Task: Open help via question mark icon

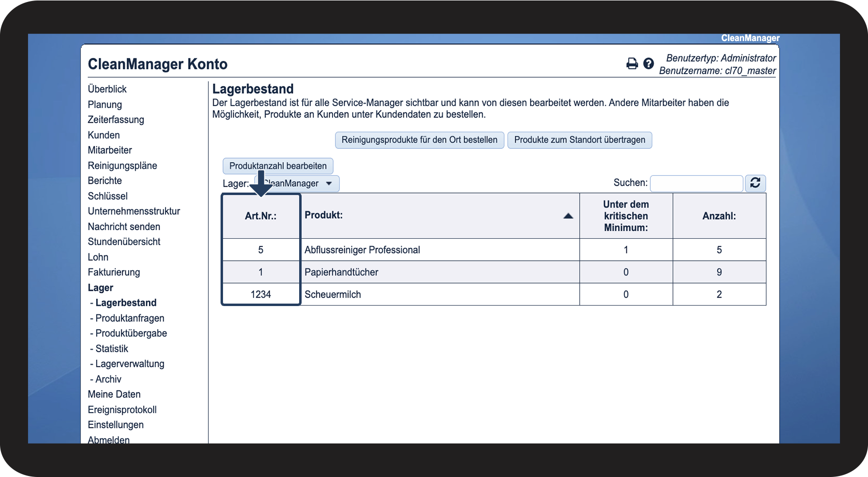Action: tap(648, 64)
